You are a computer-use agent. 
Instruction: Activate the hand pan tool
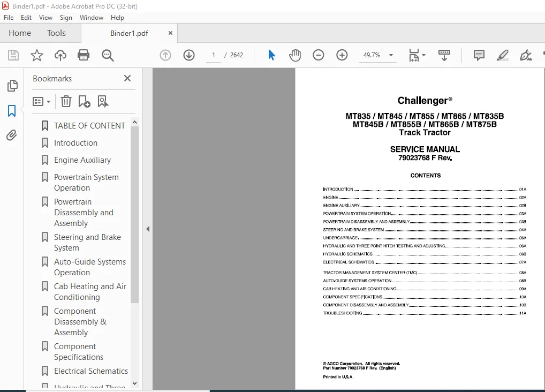(x=295, y=55)
